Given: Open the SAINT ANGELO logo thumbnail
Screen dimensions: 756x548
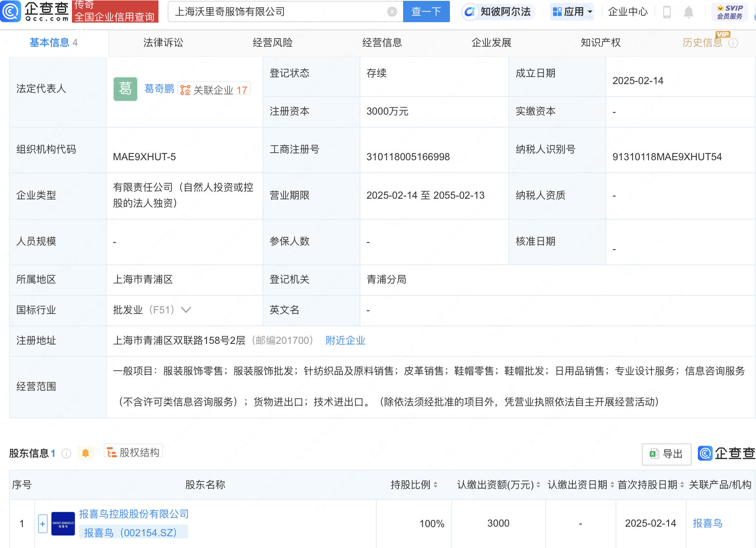Looking at the screenshot, I should (62, 523).
